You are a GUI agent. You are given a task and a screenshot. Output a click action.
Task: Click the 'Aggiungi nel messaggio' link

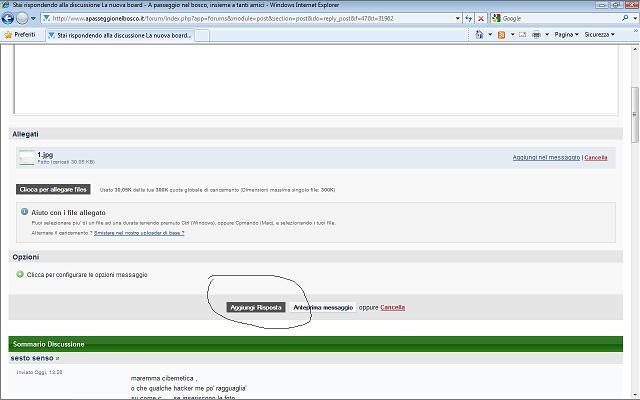coord(546,157)
